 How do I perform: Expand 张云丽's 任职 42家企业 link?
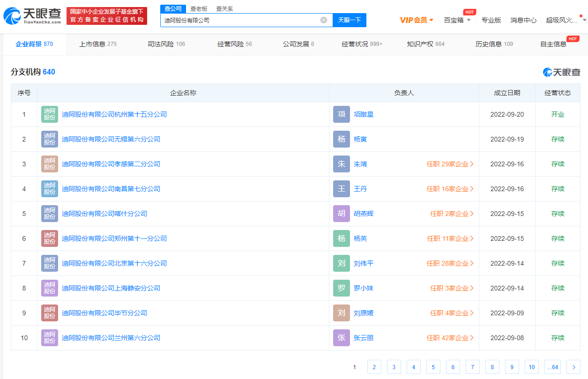(450, 338)
